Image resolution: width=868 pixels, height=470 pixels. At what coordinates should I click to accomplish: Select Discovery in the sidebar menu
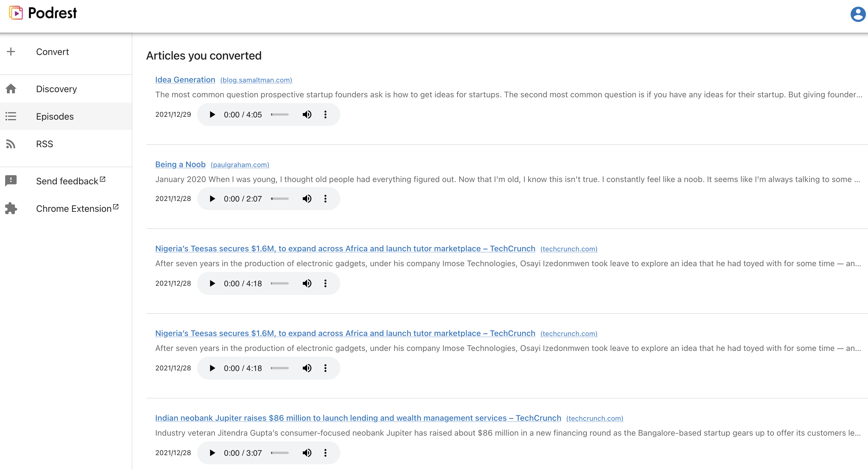coord(56,89)
